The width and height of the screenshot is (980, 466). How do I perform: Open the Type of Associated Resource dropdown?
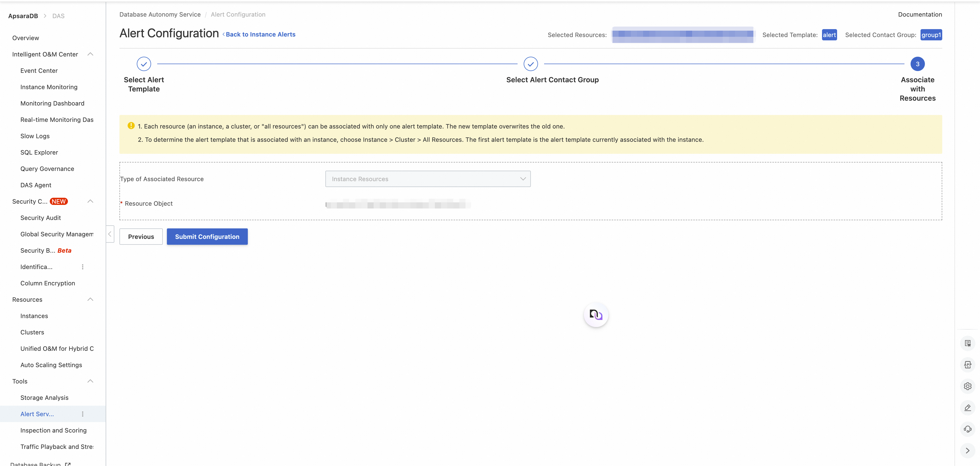click(x=428, y=179)
